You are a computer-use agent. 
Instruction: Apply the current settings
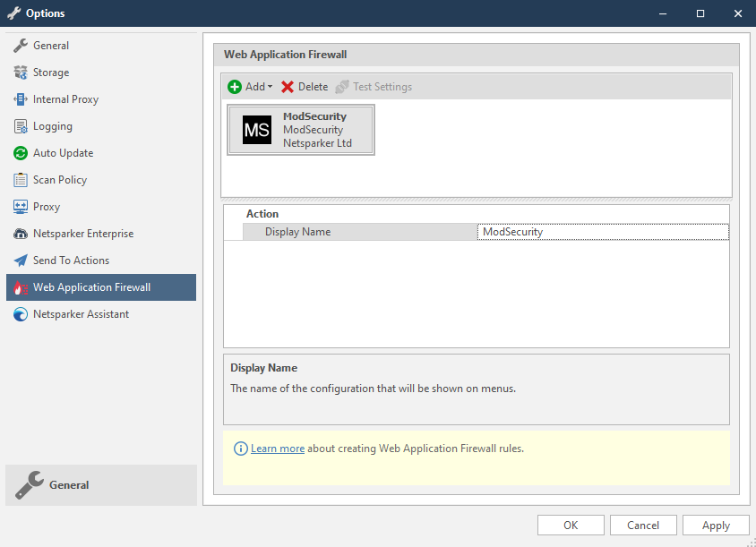716,525
